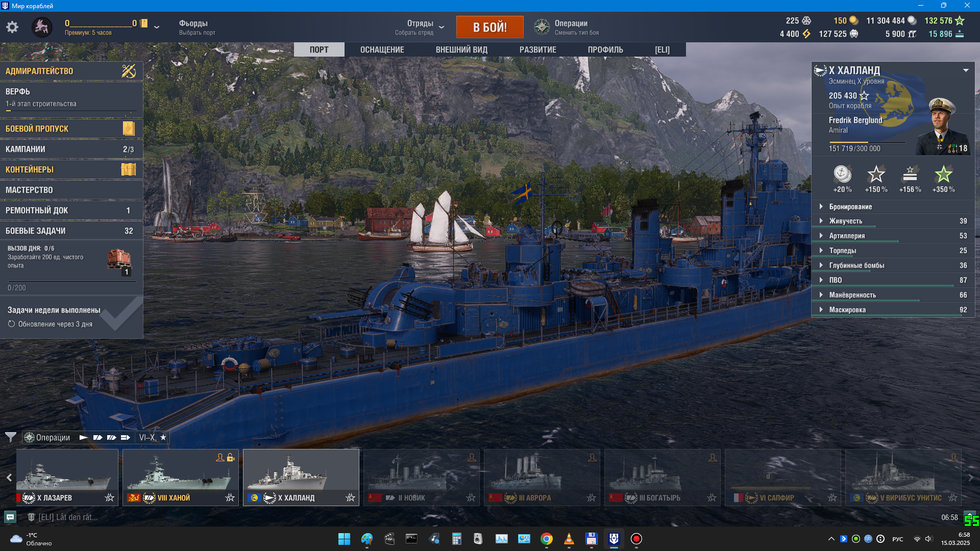Click commander XP 151 719/300 000 bar
Viewport: 980px width, 551px height.
click(x=867, y=142)
